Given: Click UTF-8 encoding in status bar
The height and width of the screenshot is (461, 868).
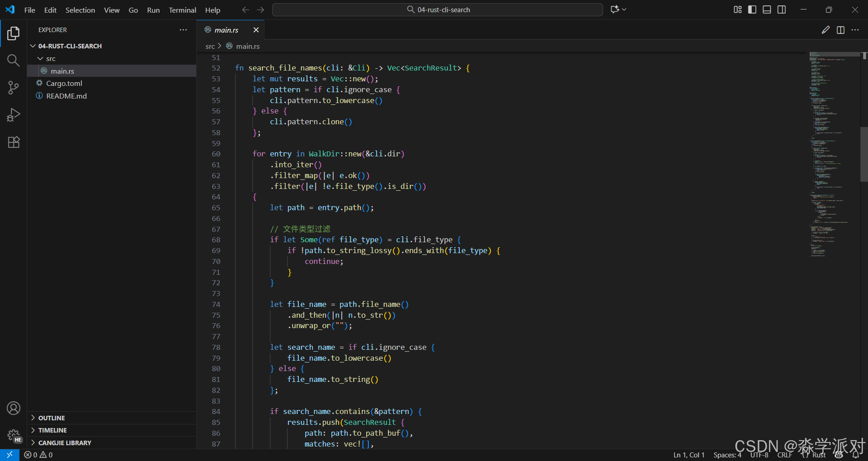Looking at the screenshot, I should click(x=759, y=455).
